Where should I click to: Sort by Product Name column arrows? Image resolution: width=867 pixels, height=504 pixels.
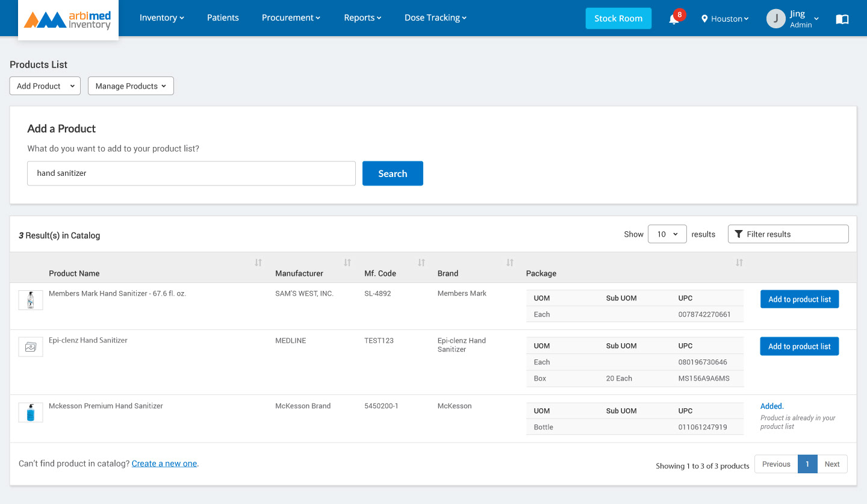coord(258,263)
